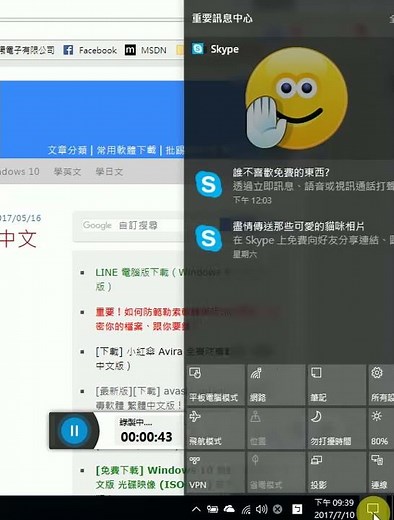This screenshot has height=520, width=394.
Task: Toggle the 位置 location tile
Action: tap(276, 428)
